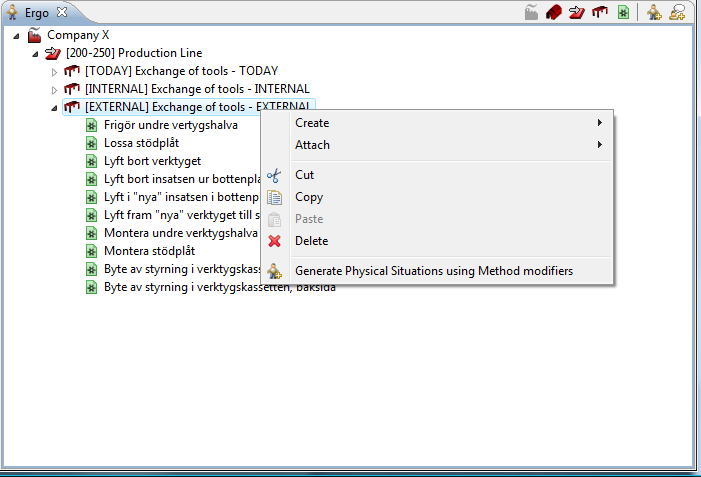Click the red workstation table toolbar icon

599,12
